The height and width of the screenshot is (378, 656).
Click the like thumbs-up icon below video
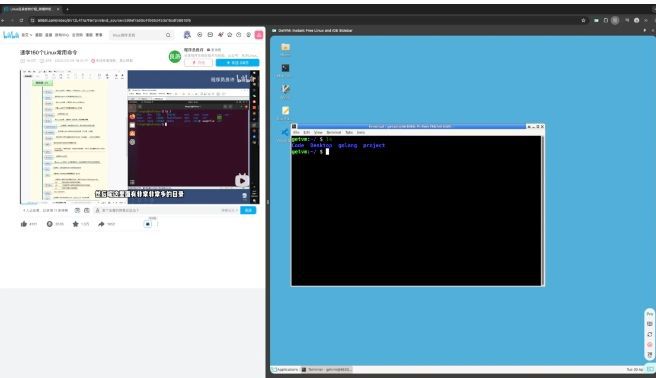[24, 224]
